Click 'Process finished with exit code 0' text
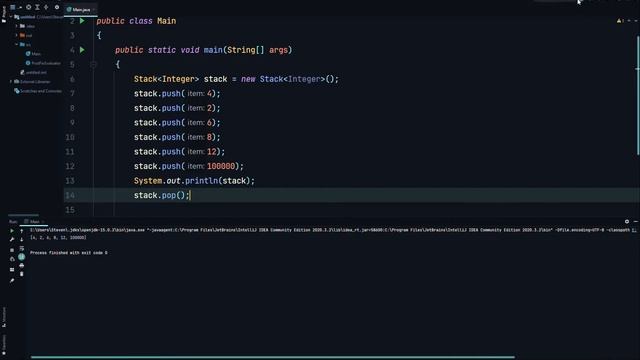 click(69, 253)
